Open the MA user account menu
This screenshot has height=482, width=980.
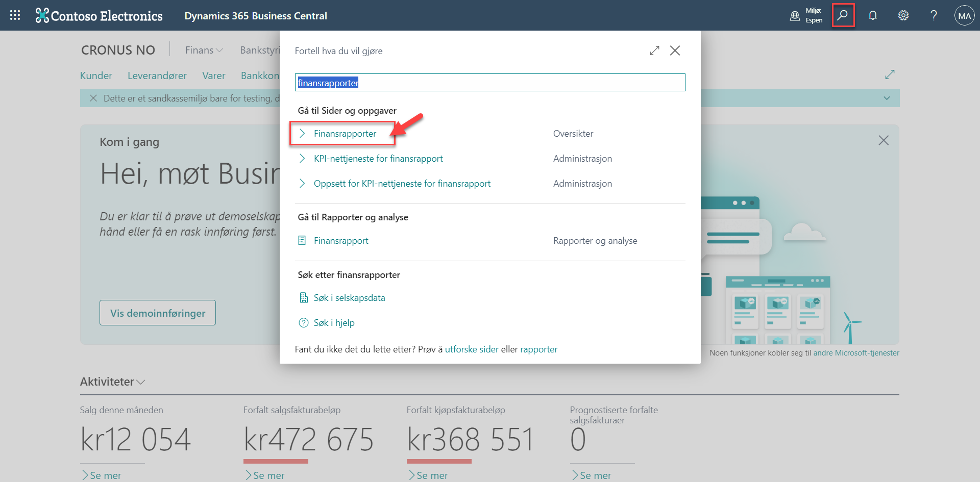(x=964, y=15)
